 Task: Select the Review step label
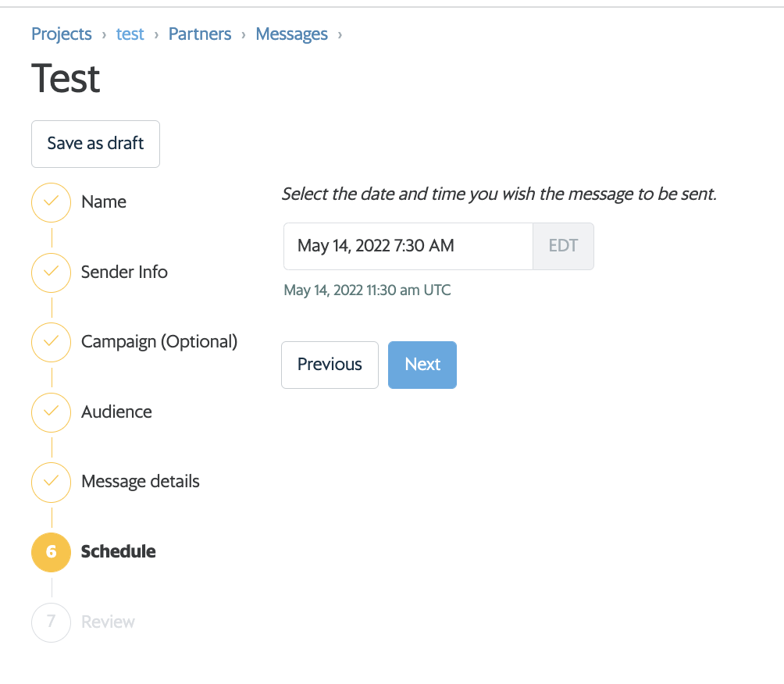pyautogui.click(x=108, y=622)
